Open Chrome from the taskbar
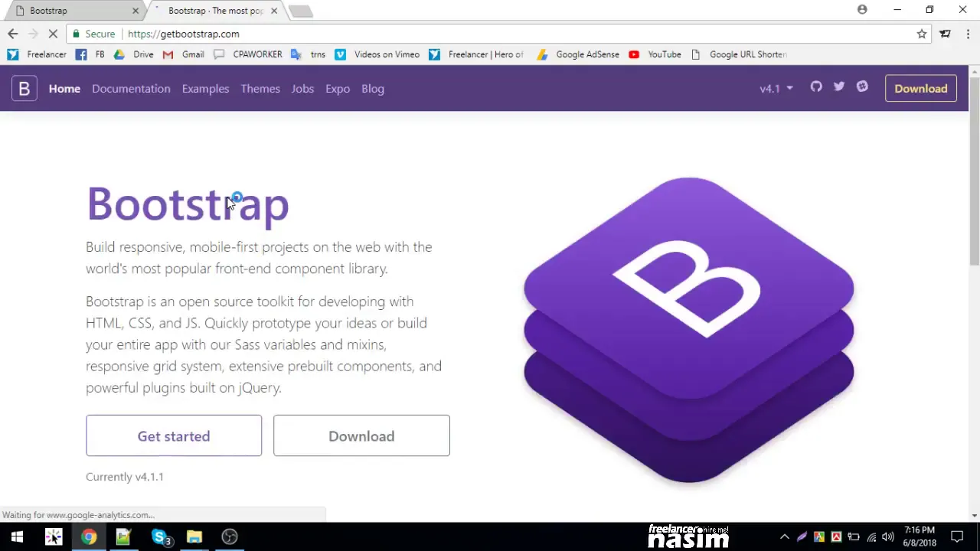The height and width of the screenshot is (551, 980). [89, 536]
